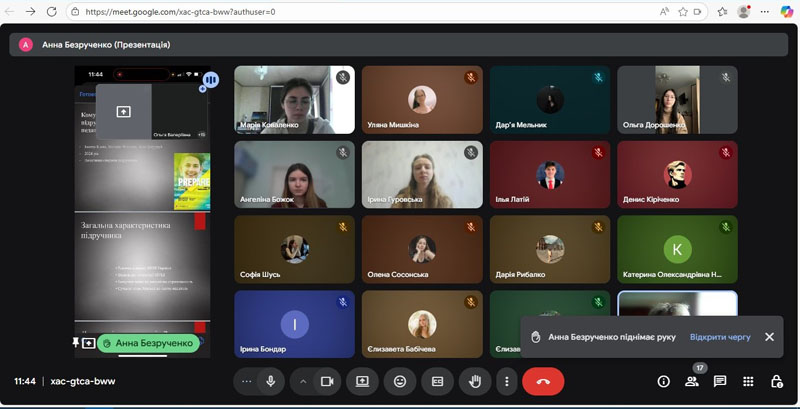The width and height of the screenshot is (800, 409).
Task: Toggle the microphone mute button
Action: point(270,381)
